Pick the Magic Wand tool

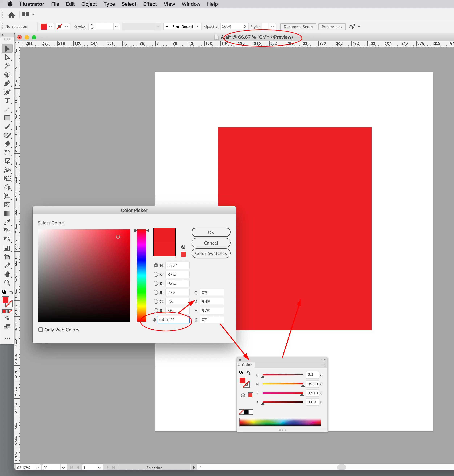[7, 66]
